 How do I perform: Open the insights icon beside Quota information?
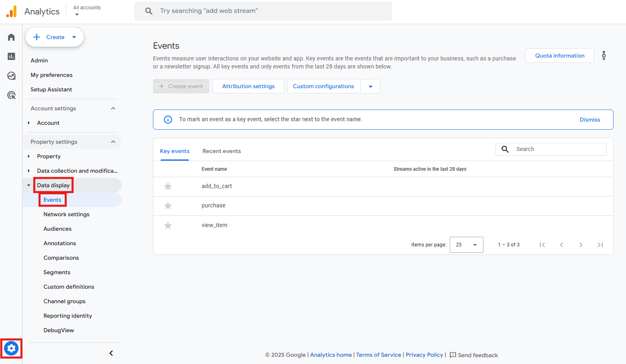click(x=603, y=56)
